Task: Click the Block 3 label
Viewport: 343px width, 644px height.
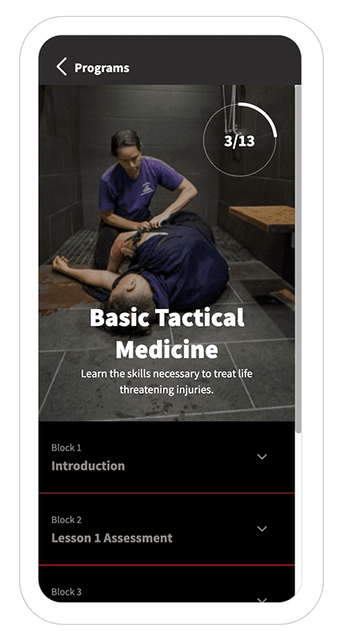Action: 66,592
